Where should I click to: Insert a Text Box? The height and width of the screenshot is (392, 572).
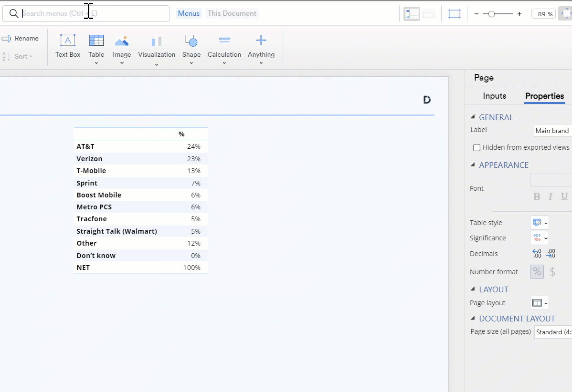point(67,46)
